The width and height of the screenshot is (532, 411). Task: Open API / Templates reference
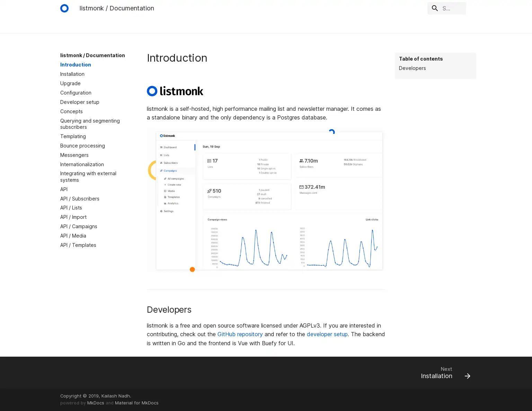pos(78,245)
